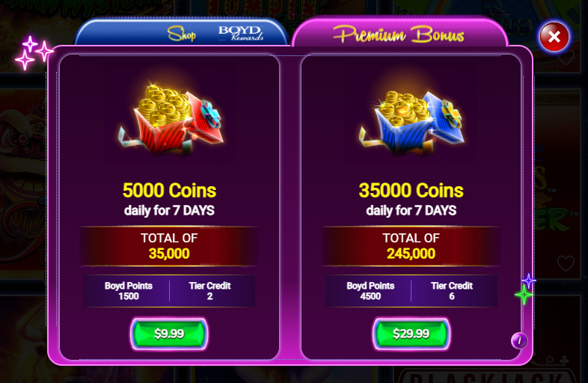The width and height of the screenshot is (588, 383).
Task: Buy the $9.99 coin package
Action: [169, 334]
